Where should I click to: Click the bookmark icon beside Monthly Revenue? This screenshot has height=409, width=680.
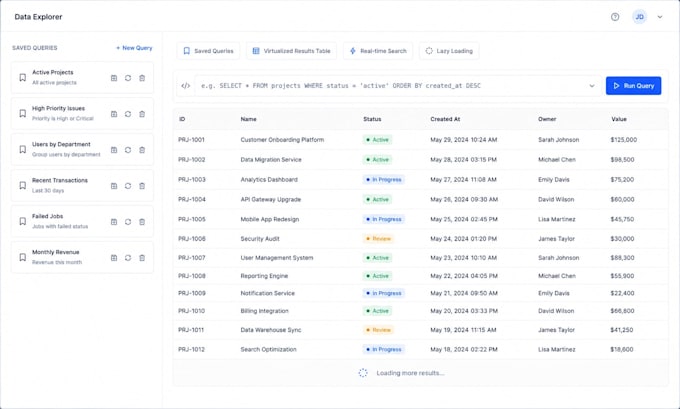(23, 258)
